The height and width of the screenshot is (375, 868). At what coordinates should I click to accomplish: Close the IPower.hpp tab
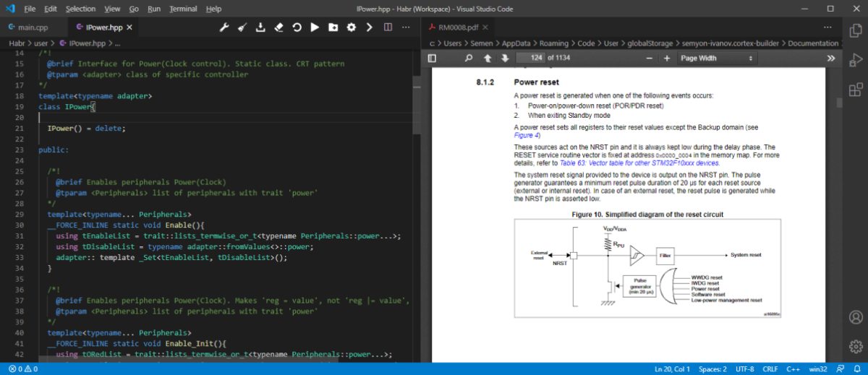point(129,27)
